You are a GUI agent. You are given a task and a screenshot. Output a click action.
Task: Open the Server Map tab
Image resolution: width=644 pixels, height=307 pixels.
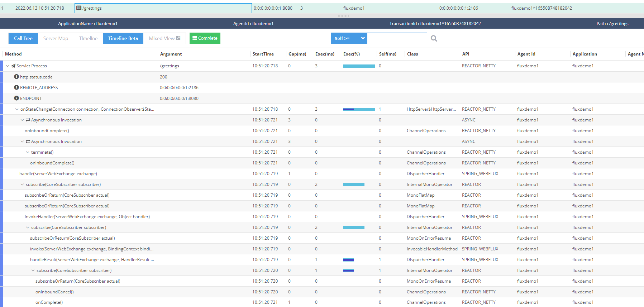(56, 38)
